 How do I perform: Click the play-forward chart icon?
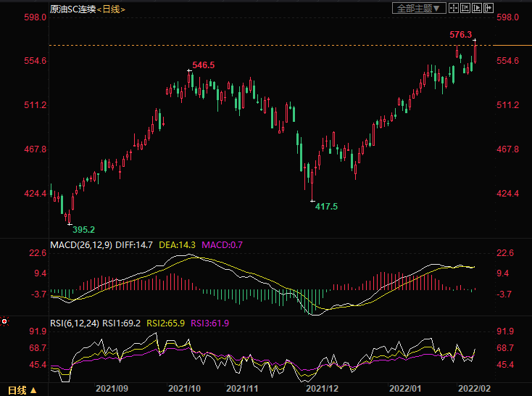(476, 9)
